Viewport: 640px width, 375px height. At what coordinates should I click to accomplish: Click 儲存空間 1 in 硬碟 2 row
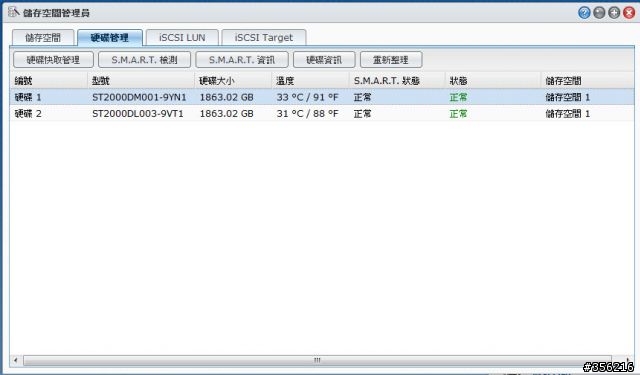[568, 113]
